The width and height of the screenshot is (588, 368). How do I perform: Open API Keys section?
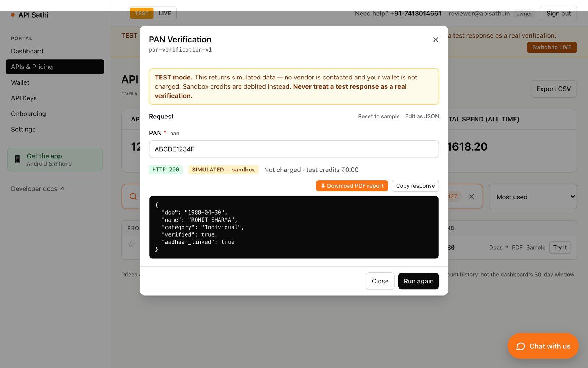coord(55,98)
